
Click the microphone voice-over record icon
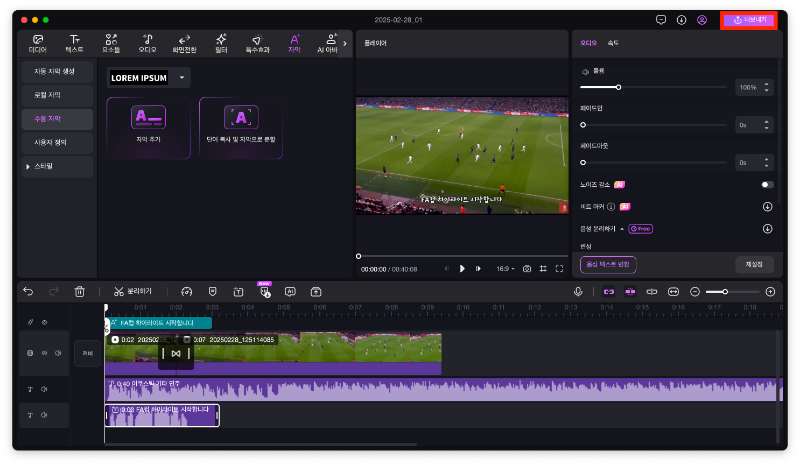pos(578,291)
